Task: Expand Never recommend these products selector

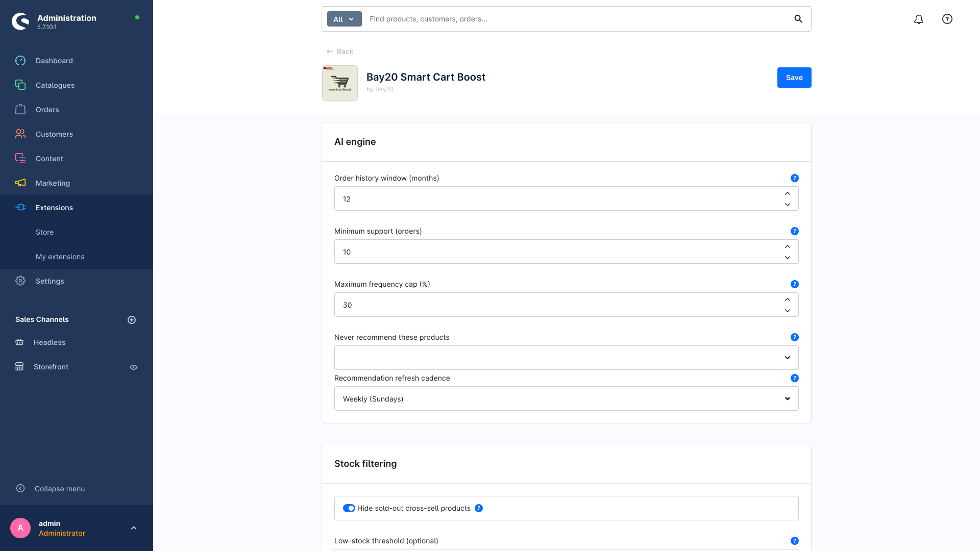Action: [x=567, y=358]
